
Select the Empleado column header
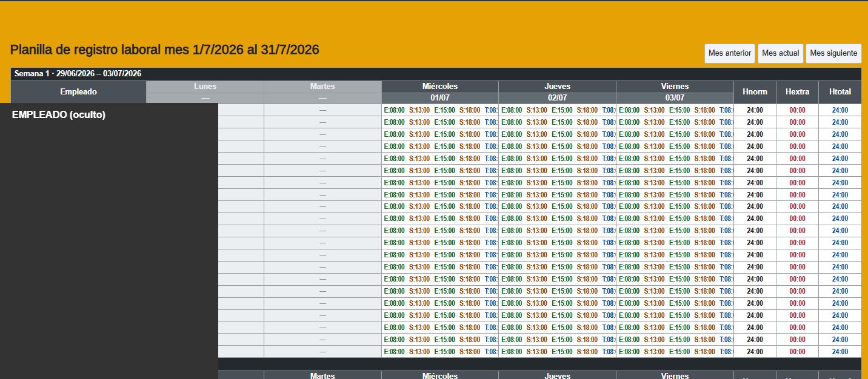tap(78, 92)
